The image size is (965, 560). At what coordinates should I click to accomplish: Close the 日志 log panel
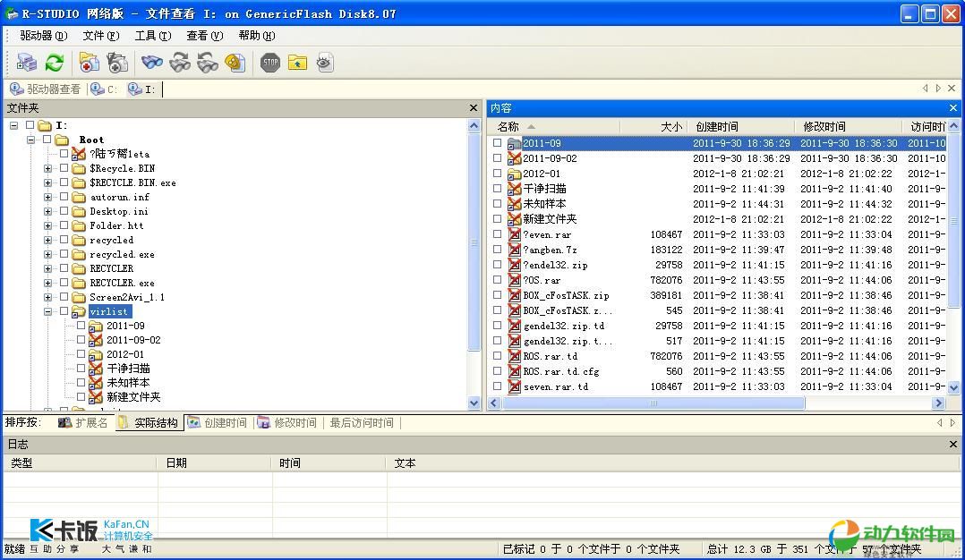[952, 444]
